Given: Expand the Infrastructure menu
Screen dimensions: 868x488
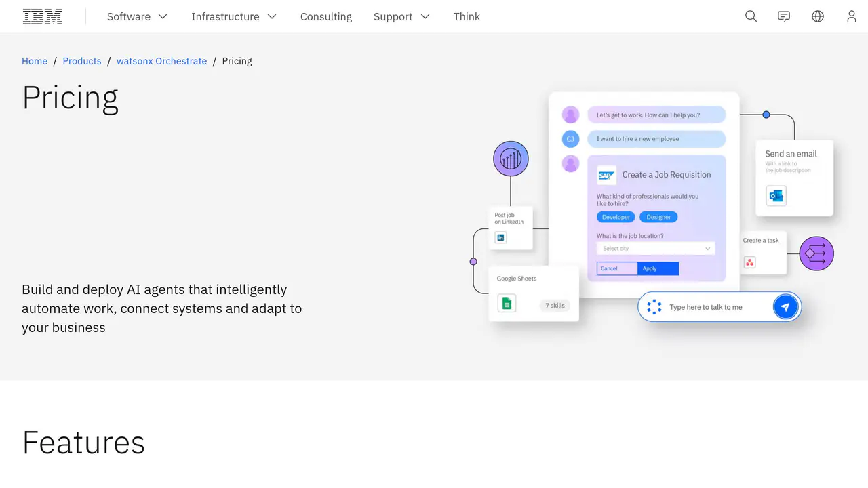Looking at the screenshot, I should 234,16.
